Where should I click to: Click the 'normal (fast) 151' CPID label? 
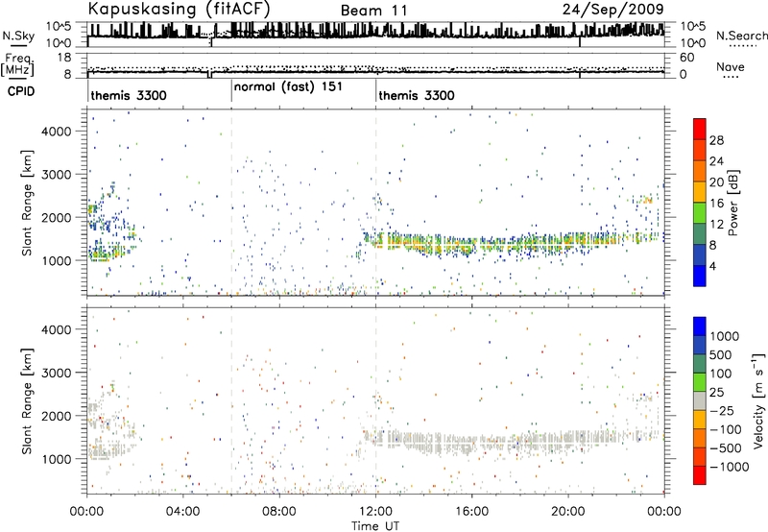tap(288, 87)
